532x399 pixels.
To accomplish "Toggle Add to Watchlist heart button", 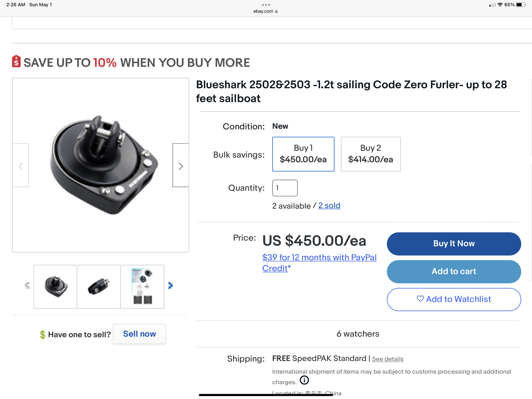I will pos(454,299).
